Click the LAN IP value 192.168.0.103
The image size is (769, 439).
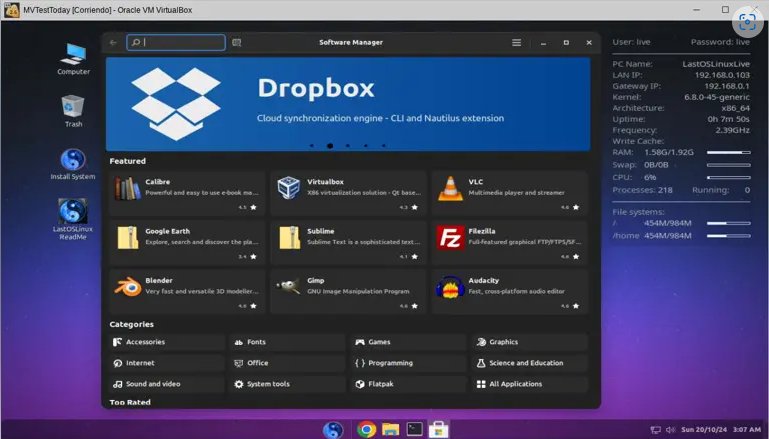coord(722,75)
